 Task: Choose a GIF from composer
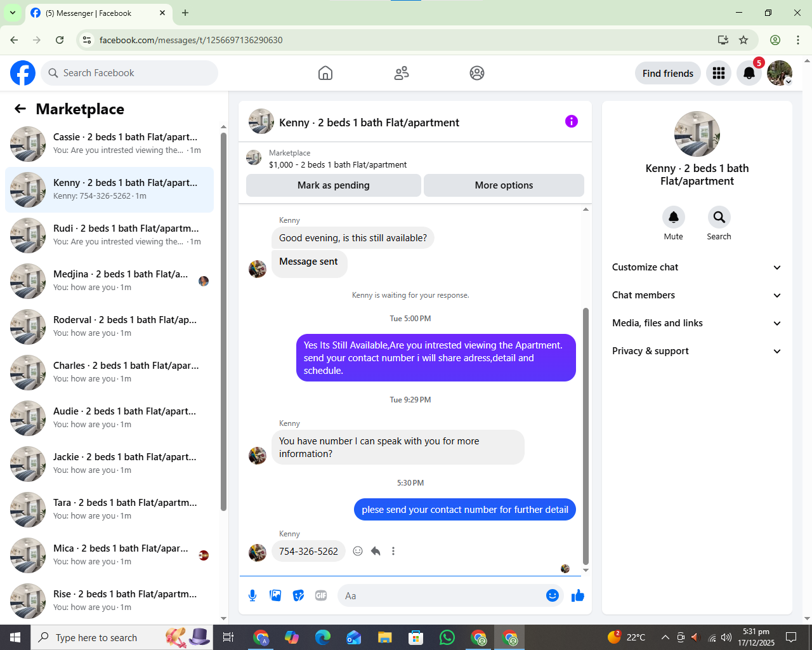[x=321, y=595]
